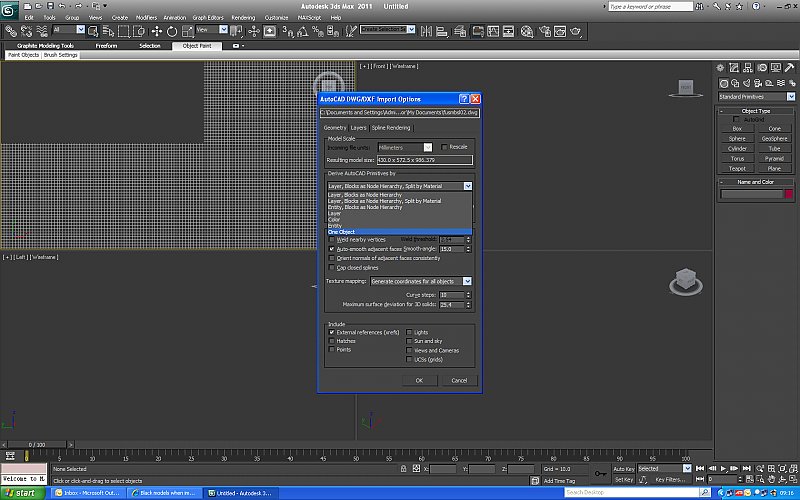Open the Hierarchy panel tab icon

coord(747,67)
